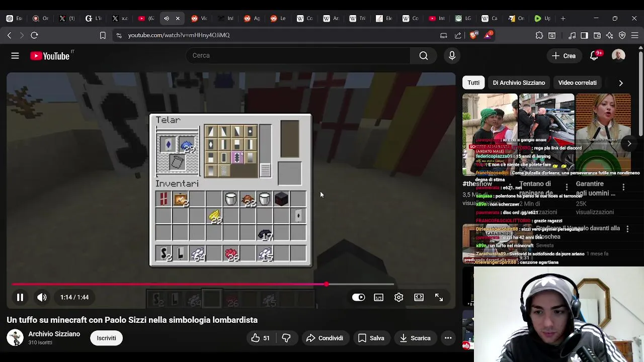Open the screen cast icon in address bar
644x362 pixels.
443,35
